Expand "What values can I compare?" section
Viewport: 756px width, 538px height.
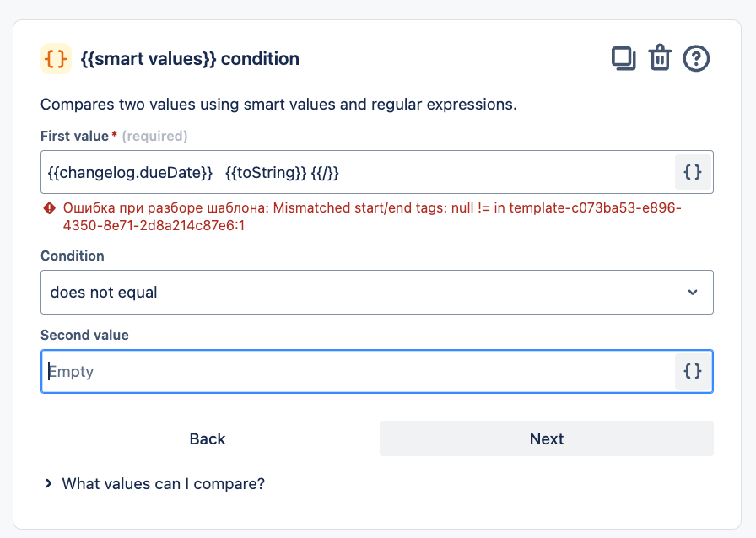(164, 484)
